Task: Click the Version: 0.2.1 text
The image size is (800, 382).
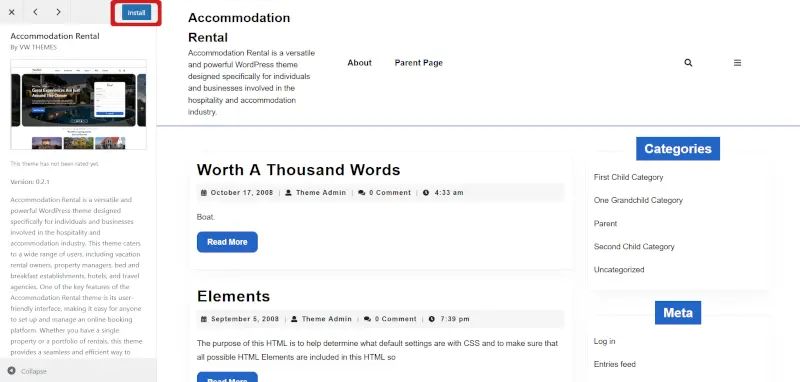Action: click(x=30, y=182)
